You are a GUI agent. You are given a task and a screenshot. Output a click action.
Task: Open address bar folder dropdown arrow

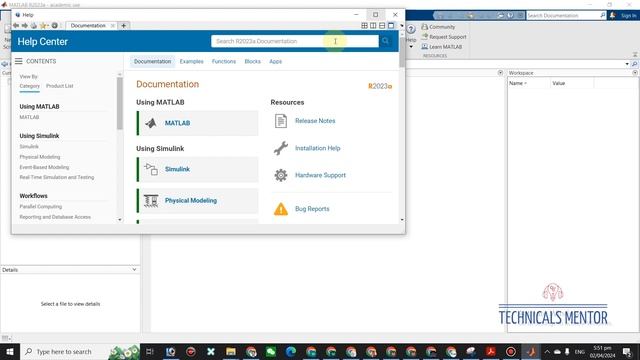(627, 64)
